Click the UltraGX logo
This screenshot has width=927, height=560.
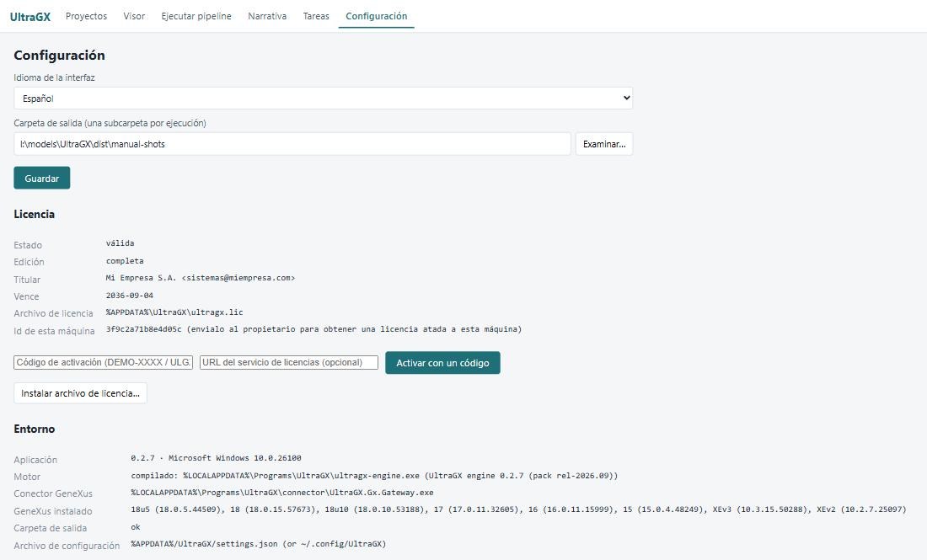(x=30, y=17)
